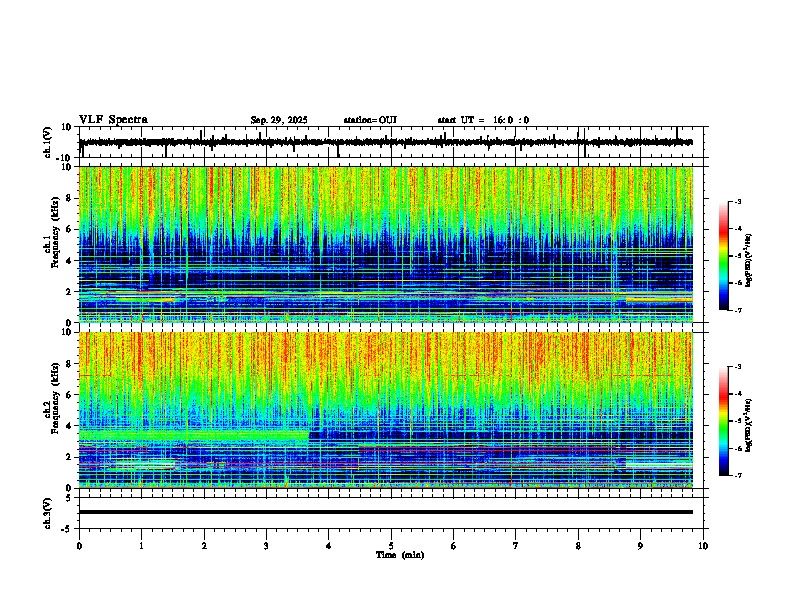Viewport: 792px width, 612px height.
Task: Click the ch.3 flat black trace
Action: point(386,512)
